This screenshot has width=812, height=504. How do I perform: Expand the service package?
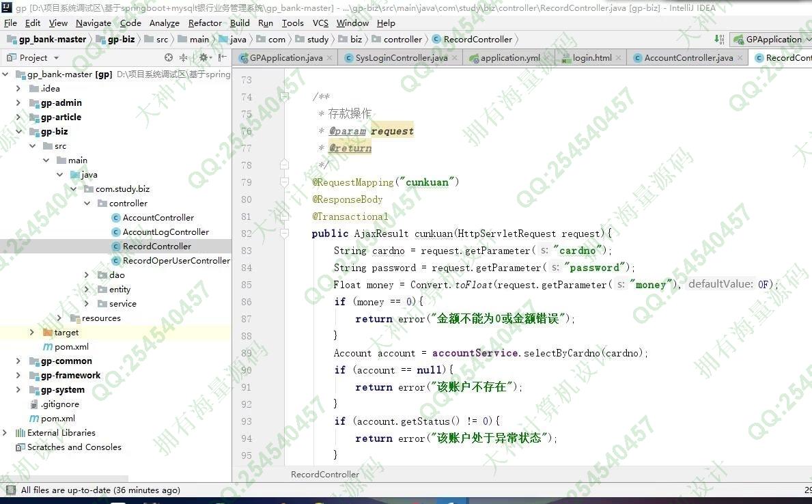click(x=87, y=303)
